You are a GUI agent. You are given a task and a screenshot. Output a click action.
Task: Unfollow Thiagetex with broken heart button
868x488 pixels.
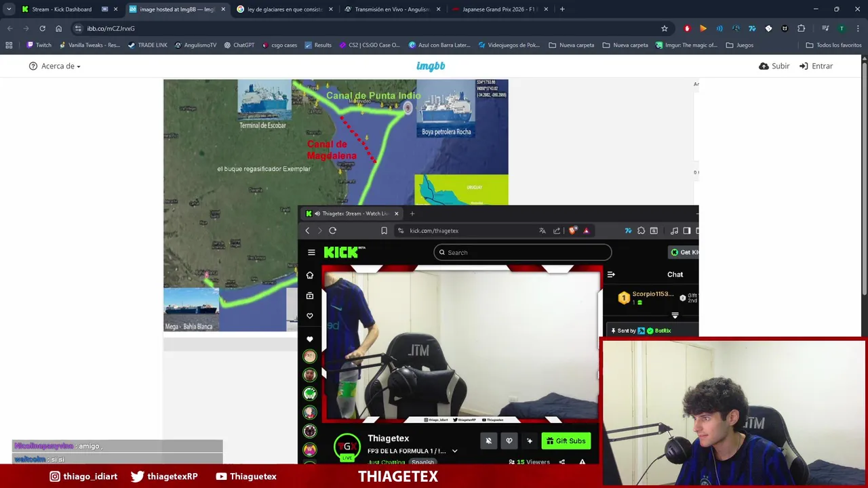pos(509,441)
